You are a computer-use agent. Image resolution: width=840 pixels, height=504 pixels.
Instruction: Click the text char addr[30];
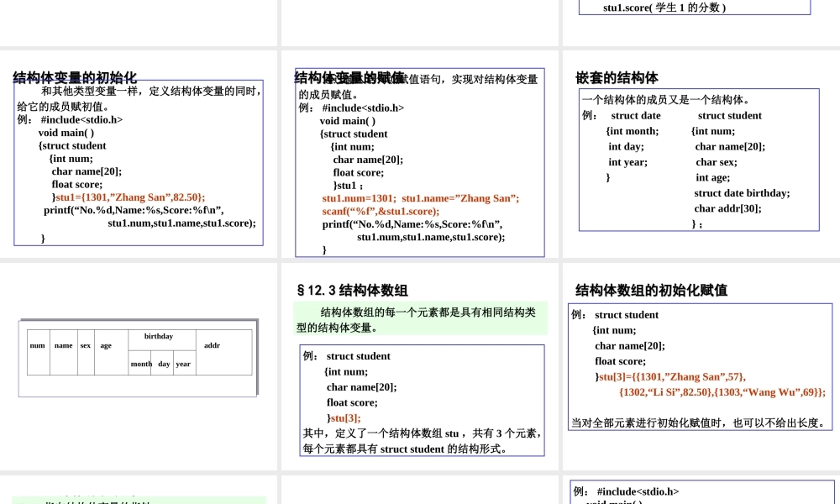click(x=727, y=208)
